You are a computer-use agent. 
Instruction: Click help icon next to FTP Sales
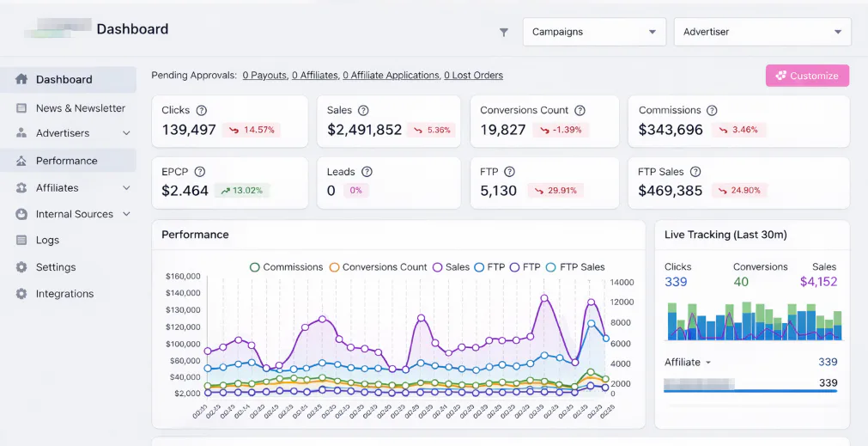click(695, 172)
